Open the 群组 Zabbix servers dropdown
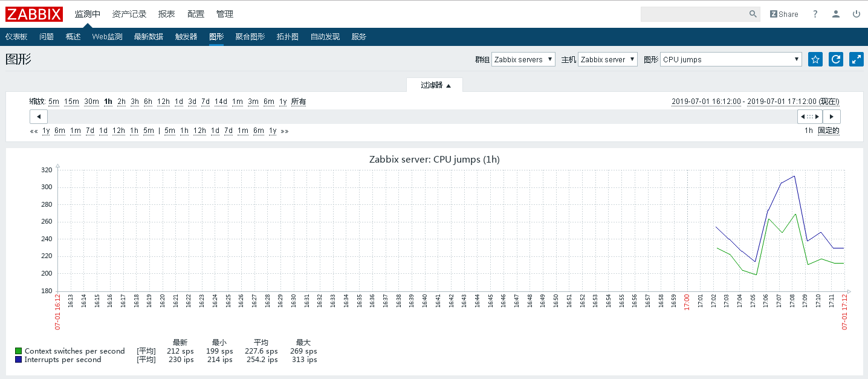Viewport: 868px width, 379px height. click(x=523, y=59)
